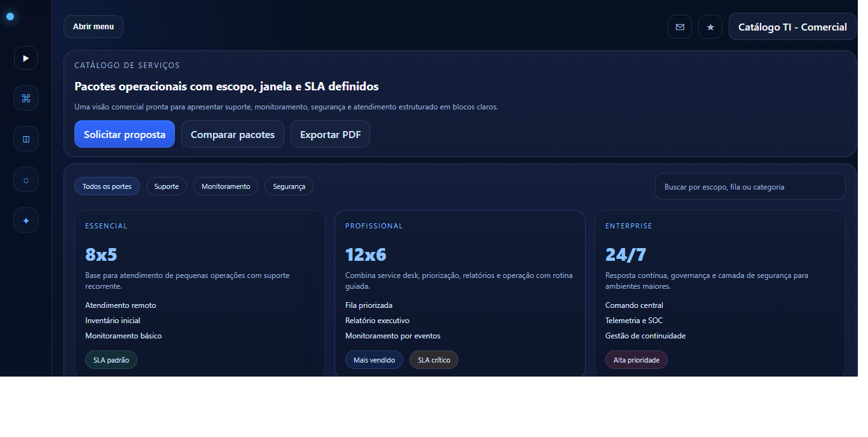Viewport: 868px width, 437px height.
Task: Expand the menu via Abrir menu
Action: [93, 27]
